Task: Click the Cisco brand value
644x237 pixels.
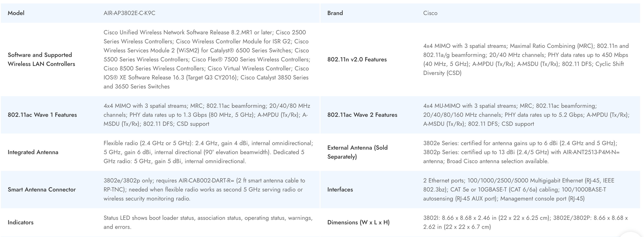Action: click(x=430, y=13)
